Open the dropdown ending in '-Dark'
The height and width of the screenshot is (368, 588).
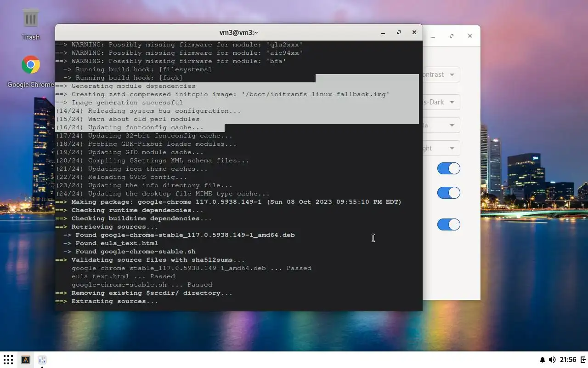(441, 102)
